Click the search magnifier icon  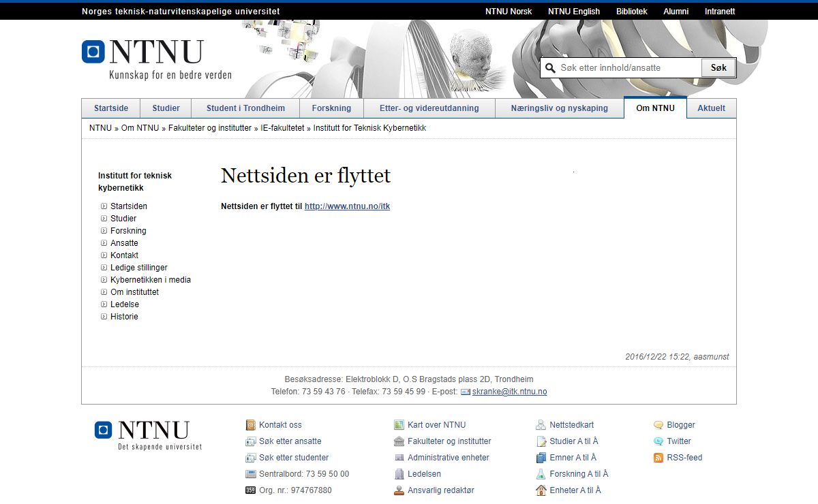pyautogui.click(x=550, y=67)
